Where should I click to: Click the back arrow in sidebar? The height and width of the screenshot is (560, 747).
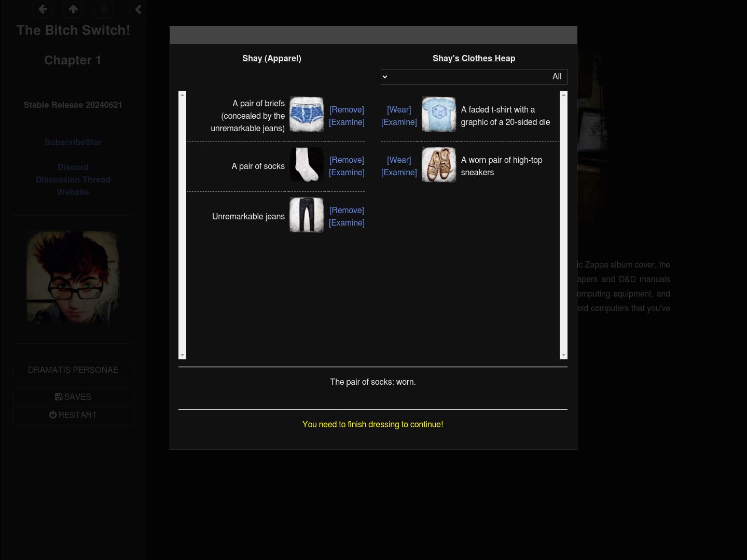pyautogui.click(x=43, y=9)
